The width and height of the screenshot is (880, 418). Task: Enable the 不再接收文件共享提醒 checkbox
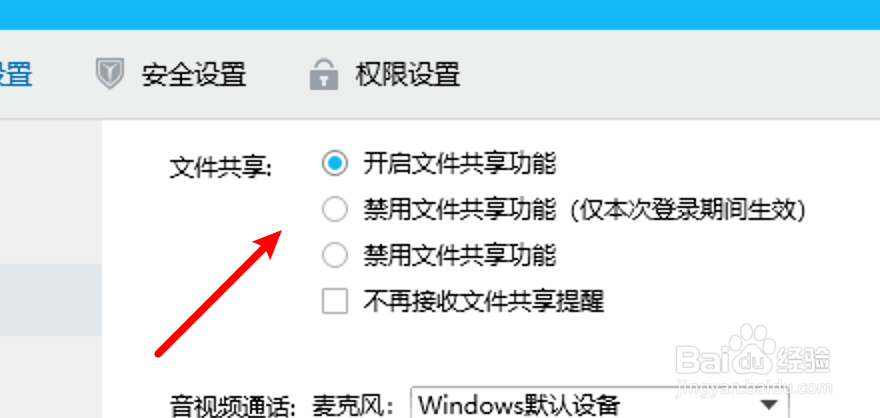(x=334, y=301)
